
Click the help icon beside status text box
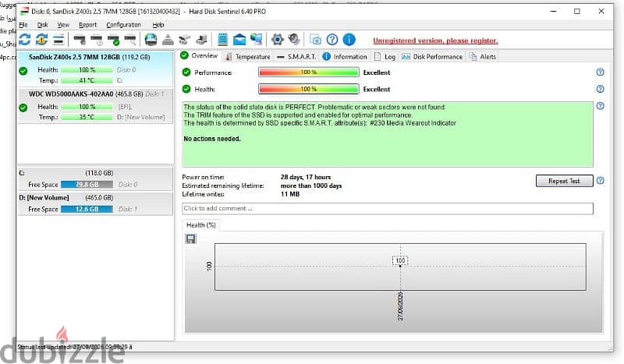pos(600,106)
